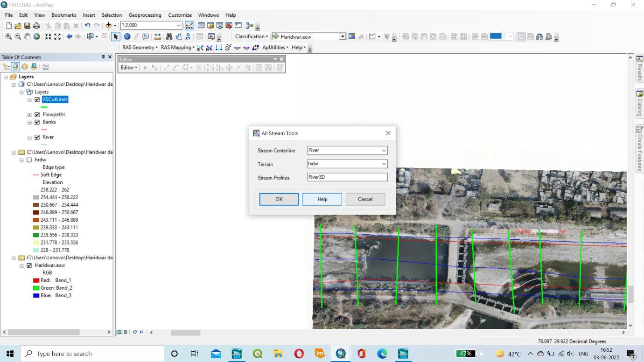Open the RAS Mapping menu
The height and width of the screenshot is (362, 644).
click(x=178, y=48)
